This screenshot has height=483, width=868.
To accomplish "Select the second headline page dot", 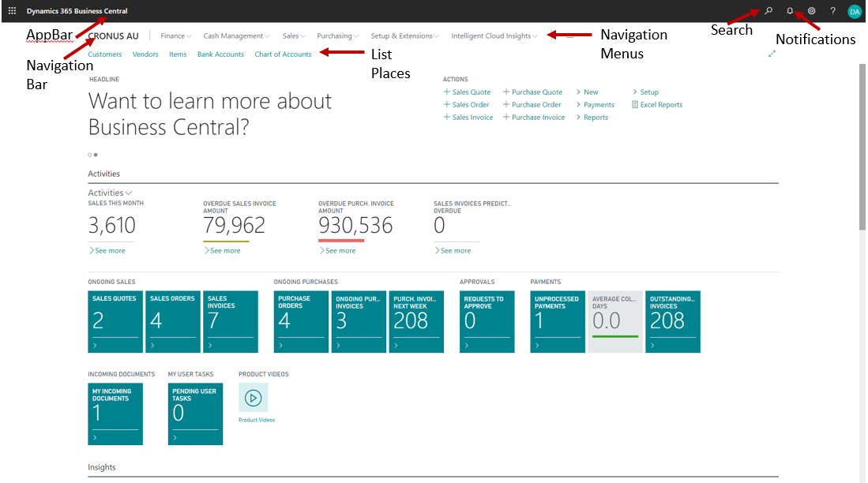I will [x=96, y=155].
